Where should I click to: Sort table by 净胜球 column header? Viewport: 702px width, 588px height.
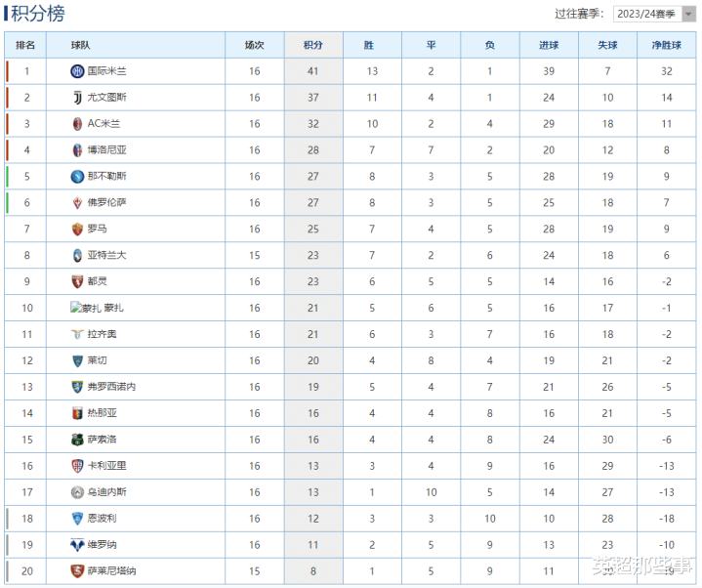point(666,45)
